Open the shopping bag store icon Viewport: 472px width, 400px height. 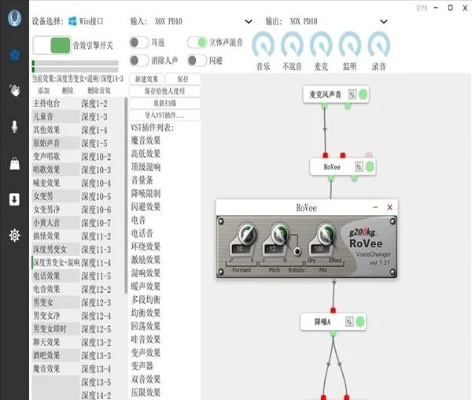(x=14, y=163)
